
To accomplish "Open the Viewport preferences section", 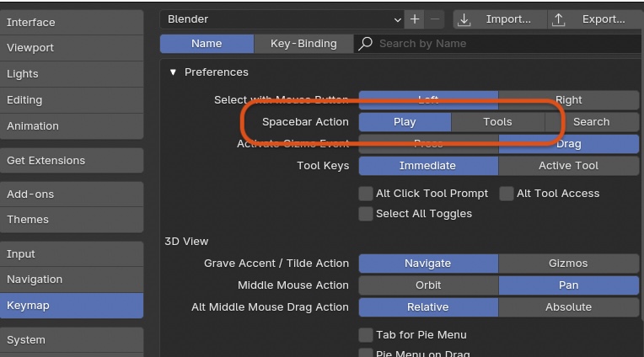I will pos(72,48).
